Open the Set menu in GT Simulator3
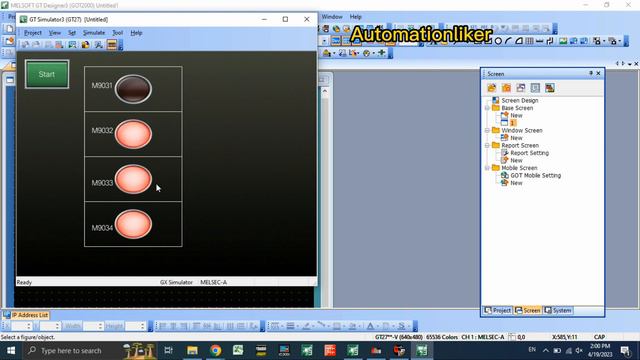The width and height of the screenshot is (640, 360). tap(72, 33)
